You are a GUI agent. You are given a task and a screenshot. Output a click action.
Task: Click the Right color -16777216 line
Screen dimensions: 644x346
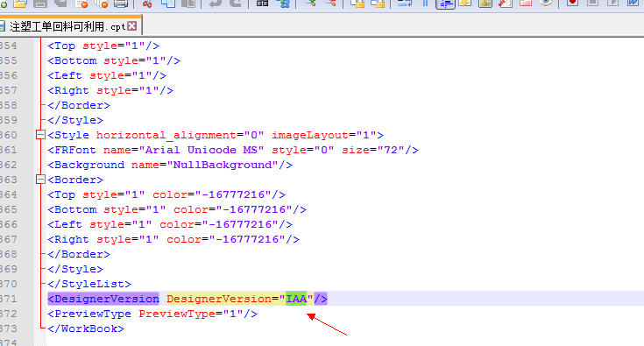point(173,240)
